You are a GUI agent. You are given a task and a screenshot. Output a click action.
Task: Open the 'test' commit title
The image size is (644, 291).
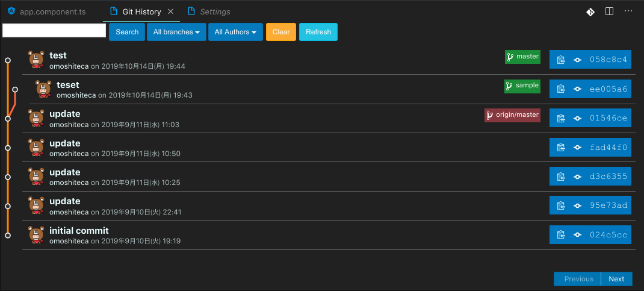(x=58, y=55)
